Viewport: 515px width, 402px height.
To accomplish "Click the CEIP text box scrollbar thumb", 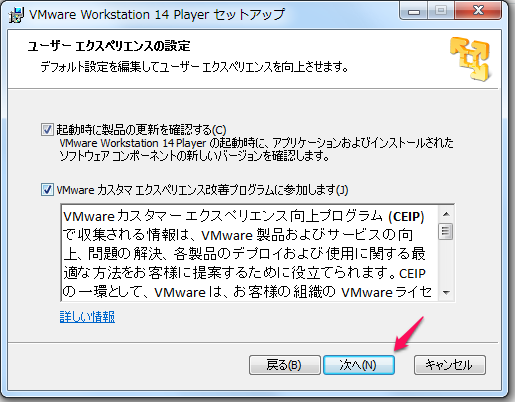I will (x=446, y=231).
